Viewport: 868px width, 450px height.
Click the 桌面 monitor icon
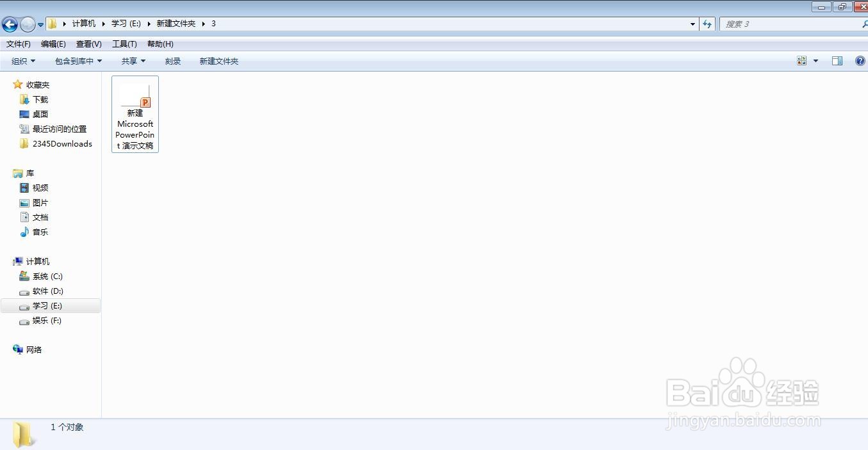pos(24,114)
